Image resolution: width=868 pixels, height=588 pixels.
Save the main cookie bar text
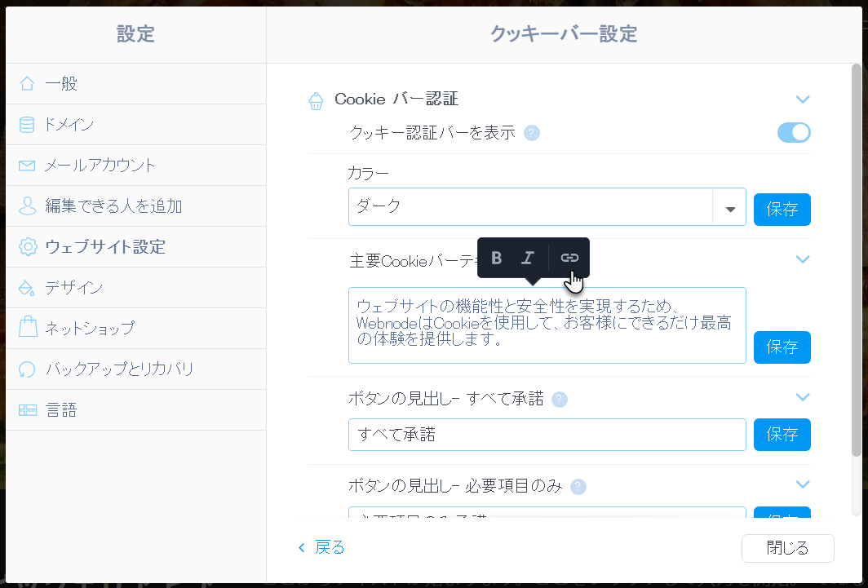pyautogui.click(x=782, y=347)
